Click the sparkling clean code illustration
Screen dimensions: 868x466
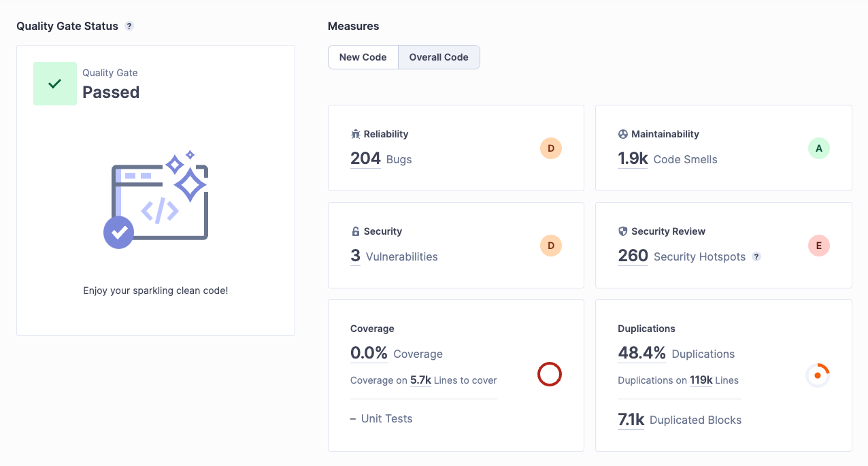[156, 199]
